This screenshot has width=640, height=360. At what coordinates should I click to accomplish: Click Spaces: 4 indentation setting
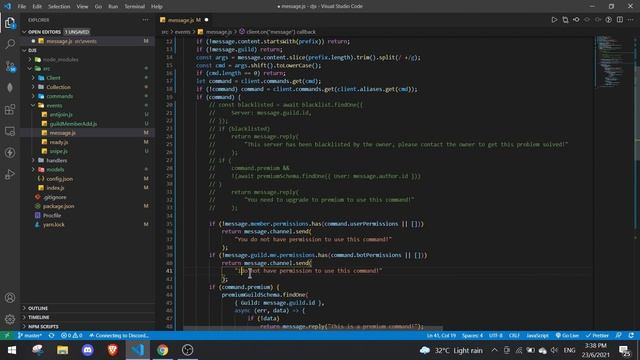point(472,336)
